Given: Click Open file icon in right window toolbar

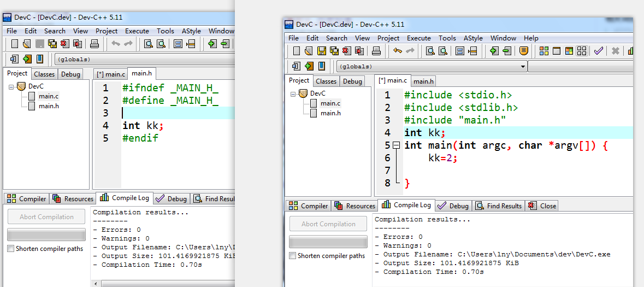Looking at the screenshot, I should click(x=309, y=51).
